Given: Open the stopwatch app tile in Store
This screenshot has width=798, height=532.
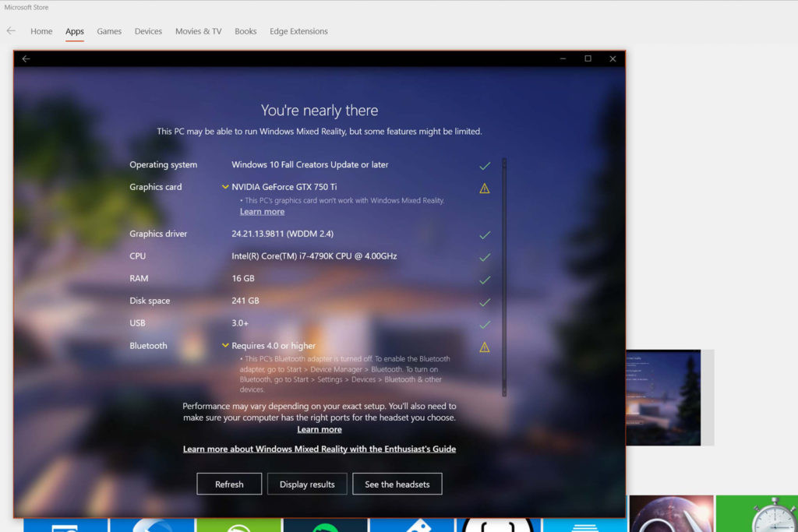Looking at the screenshot, I should pyautogui.click(x=757, y=513).
